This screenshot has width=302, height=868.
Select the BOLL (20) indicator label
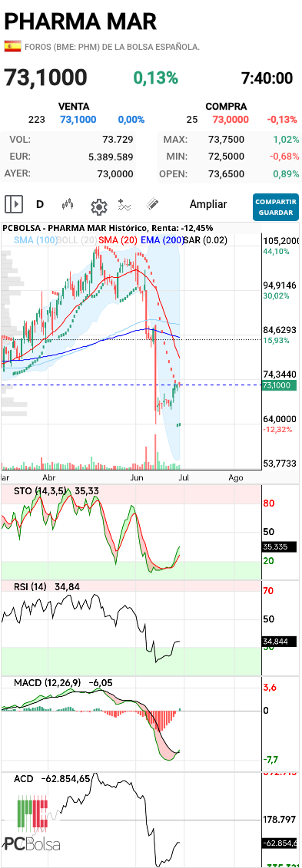pyautogui.click(x=77, y=240)
